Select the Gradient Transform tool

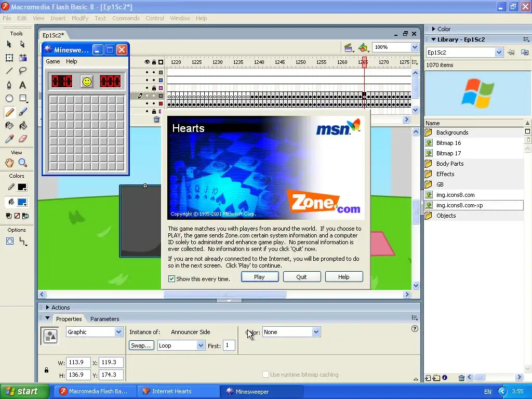[23, 58]
